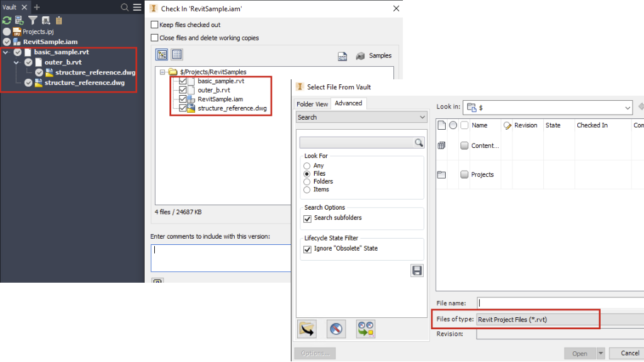This screenshot has width=644, height=362.
Task: Switch Check In dialog to tree view
Action: (x=162, y=55)
